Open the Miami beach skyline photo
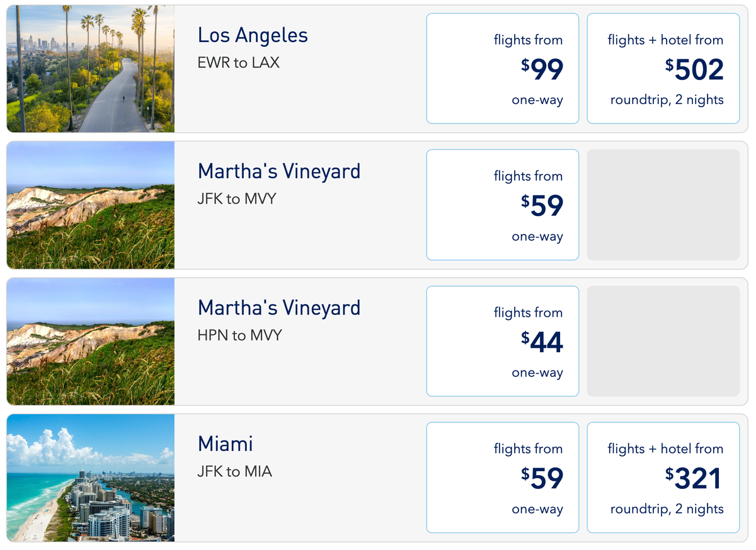 90,477
